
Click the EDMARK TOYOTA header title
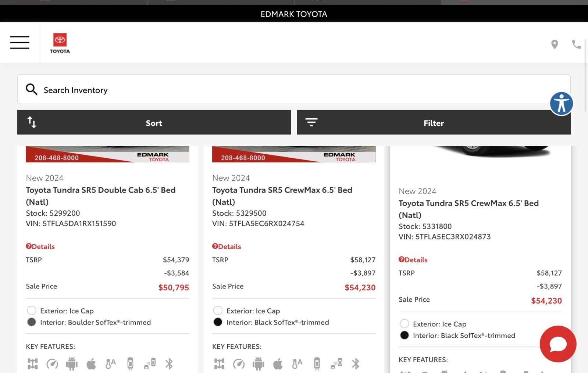point(294,14)
